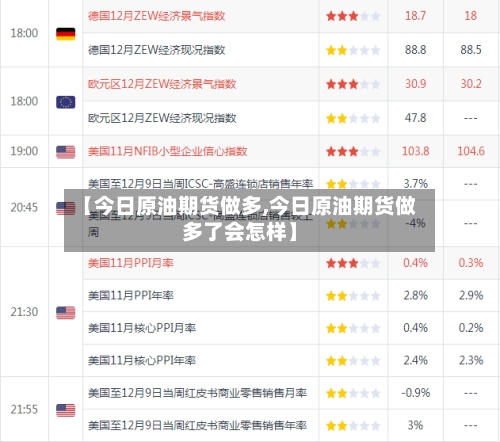Click the US flag icon at 21:30

[x=66, y=313]
